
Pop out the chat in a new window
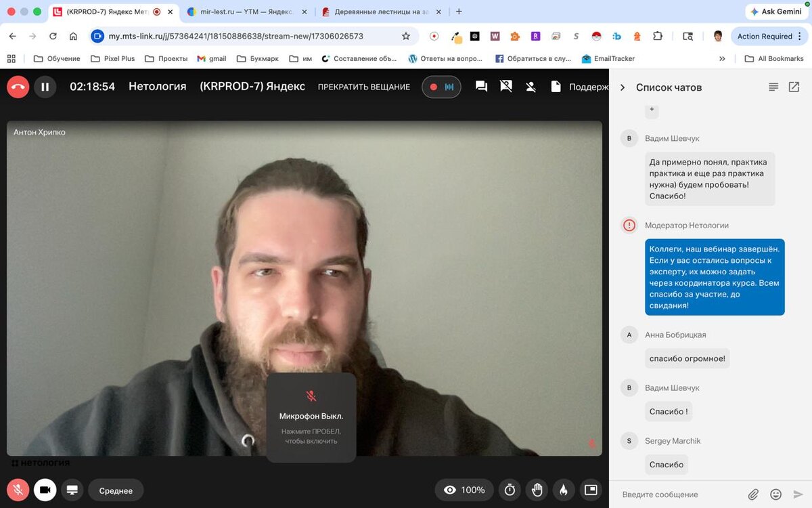coord(794,87)
